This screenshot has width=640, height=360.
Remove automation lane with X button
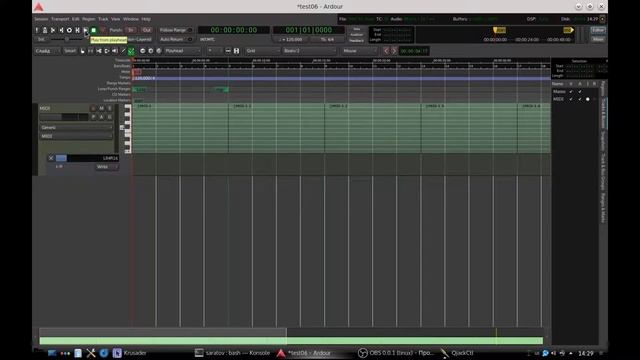pos(51,158)
